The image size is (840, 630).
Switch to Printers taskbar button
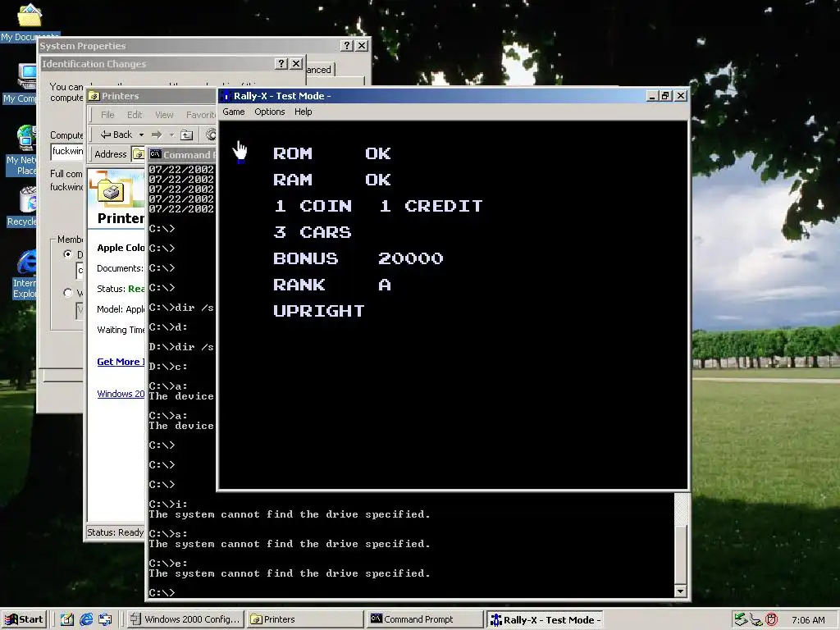(x=304, y=620)
